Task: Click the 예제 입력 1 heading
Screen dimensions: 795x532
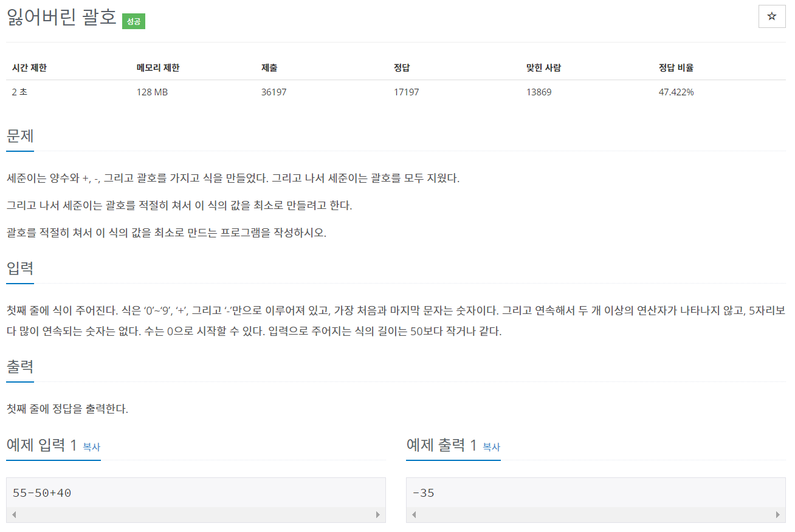Action: 41,445
